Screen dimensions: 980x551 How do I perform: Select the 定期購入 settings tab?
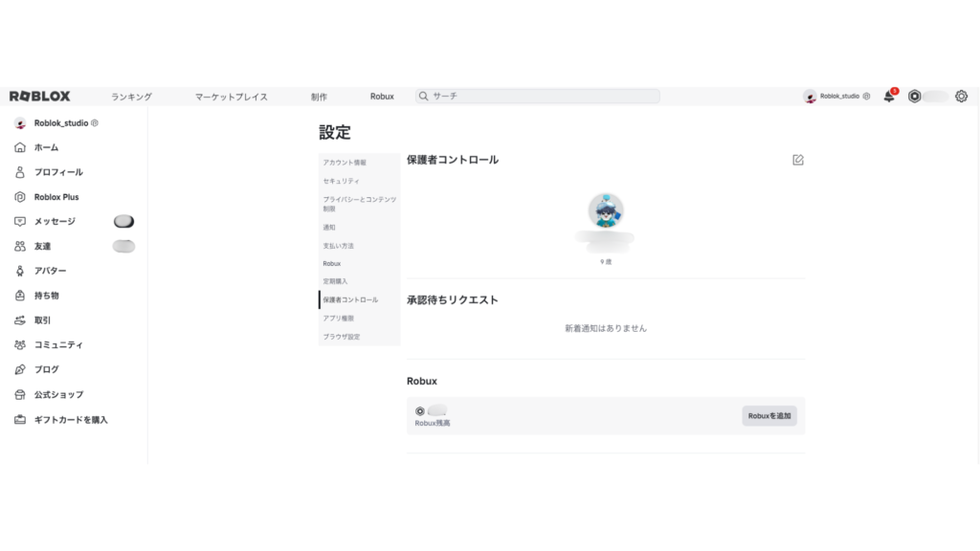(x=360, y=281)
